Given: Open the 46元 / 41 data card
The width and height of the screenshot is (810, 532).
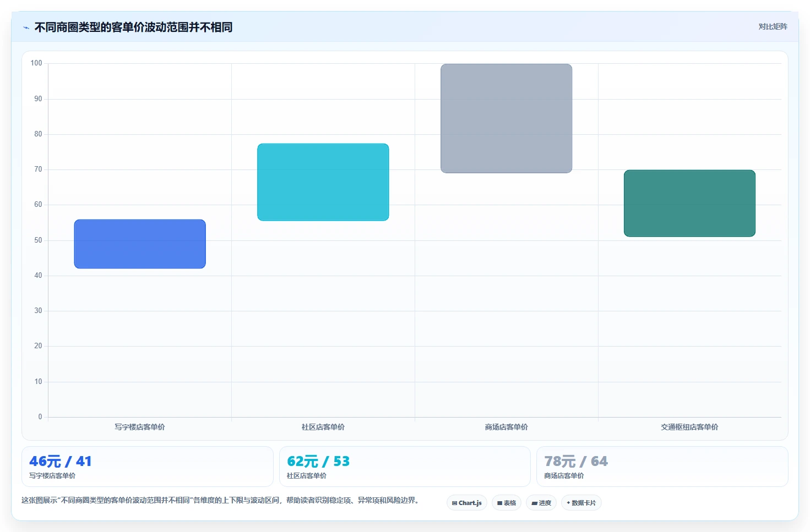Looking at the screenshot, I should coord(148,467).
